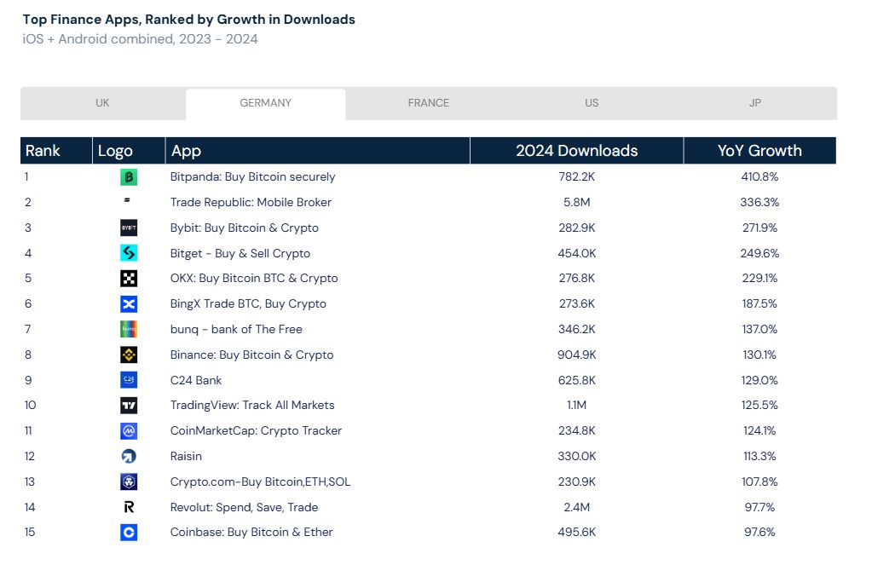Viewport: 872px width, 588px height.
Task: Click the BingX logo icon
Action: pyautogui.click(x=129, y=304)
